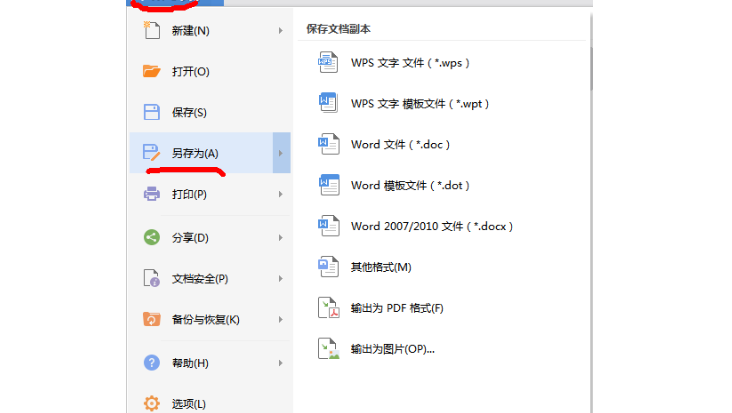Expand the 备份与恢复(K) submenu arrow

(x=281, y=320)
